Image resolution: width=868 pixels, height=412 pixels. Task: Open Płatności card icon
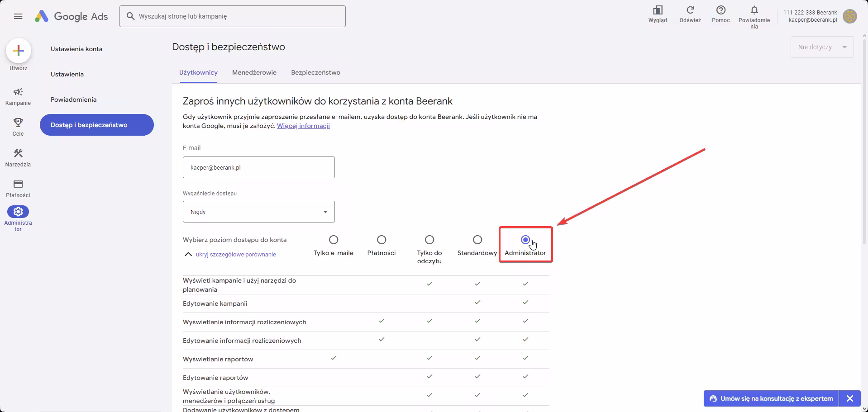point(18,184)
